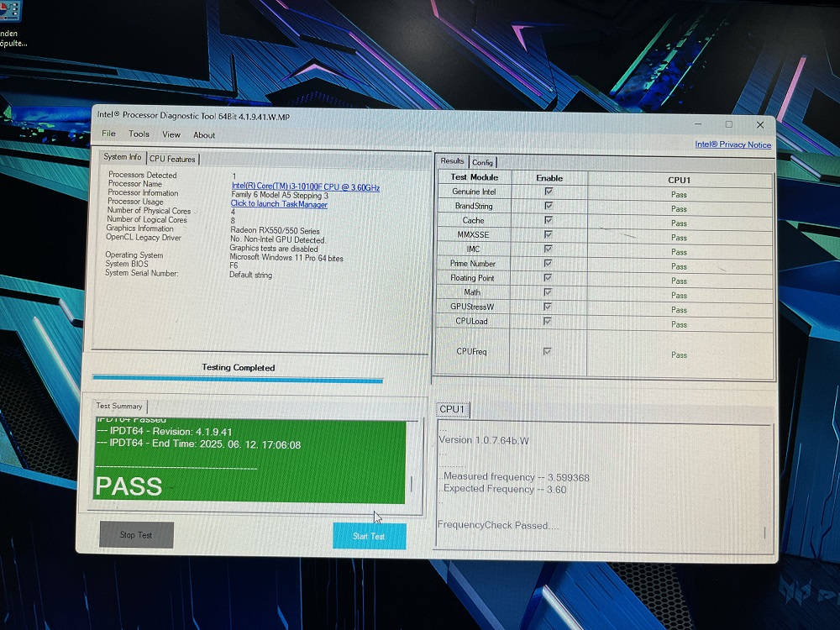Click the Genuine Intel Pass result cell
Image resolution: width=840 pixels, height=630 pixels.
click(x=679, y=195)
